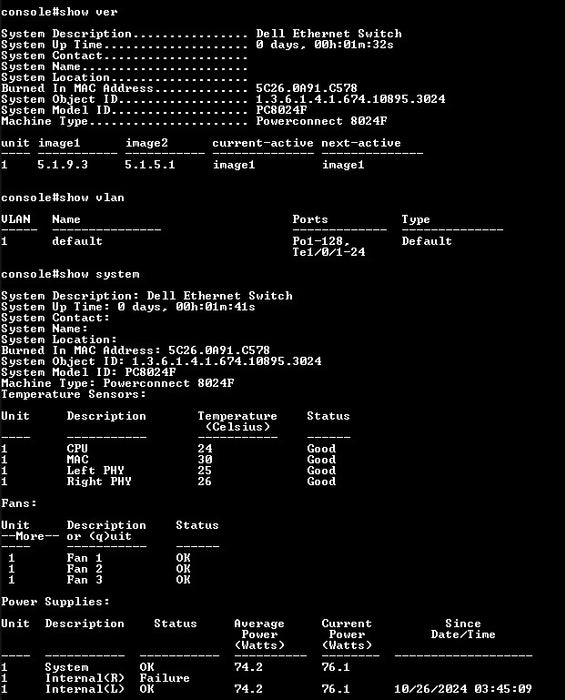Click the 'show ver' command line

(59, 12)
